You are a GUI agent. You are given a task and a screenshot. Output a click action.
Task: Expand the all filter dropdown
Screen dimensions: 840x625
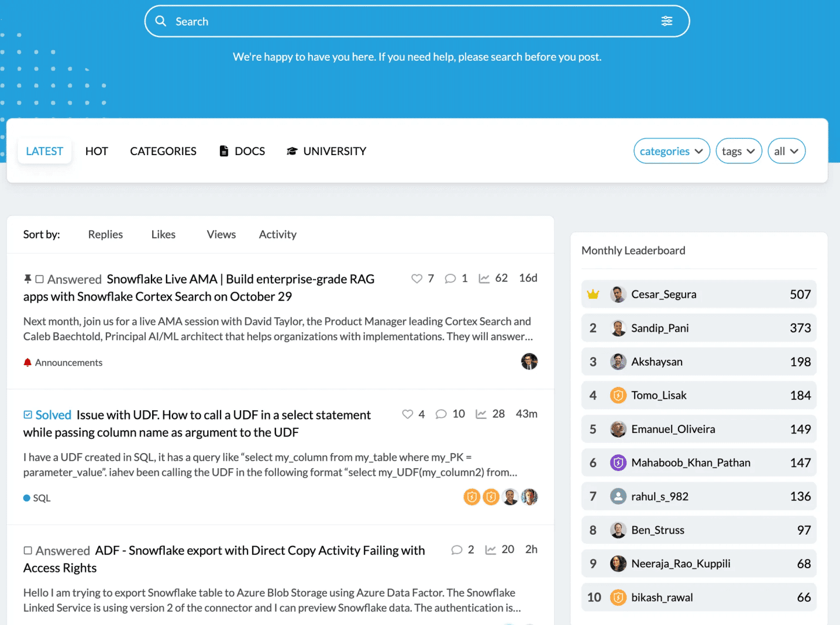coord(787,151)
